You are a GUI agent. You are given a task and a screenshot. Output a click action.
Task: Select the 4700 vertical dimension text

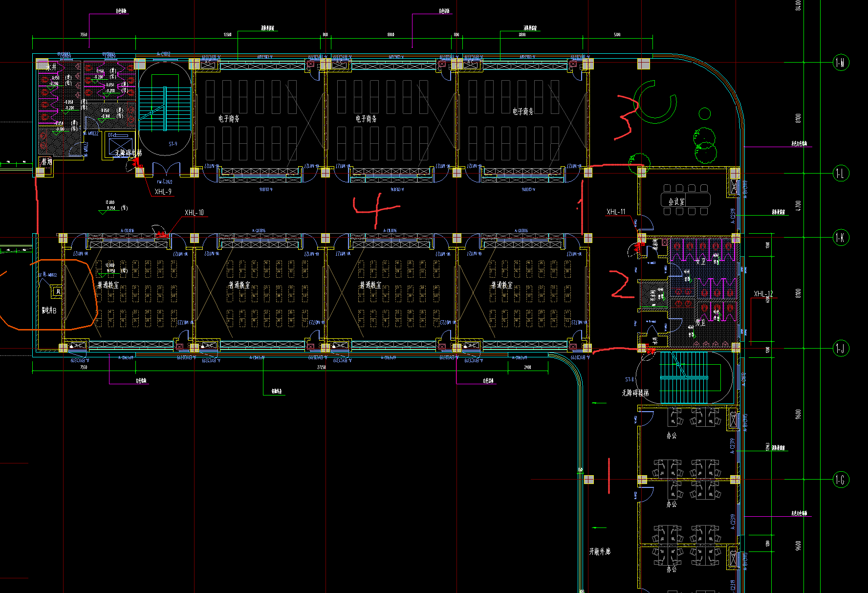798,205
